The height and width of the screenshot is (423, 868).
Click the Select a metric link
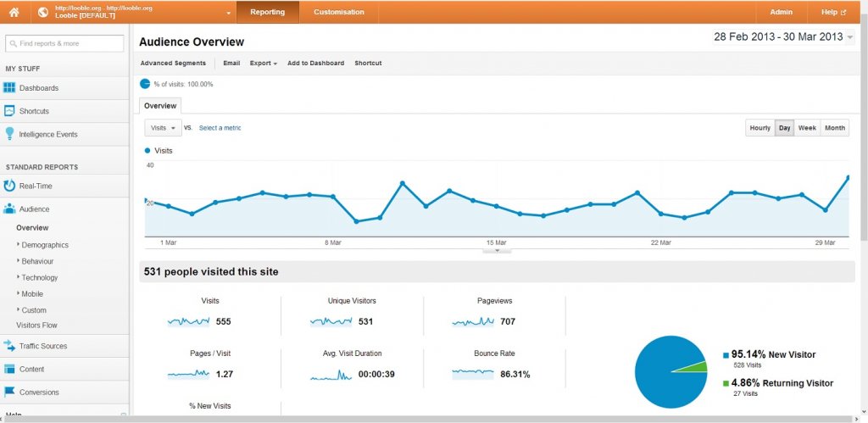(x=220, y=128)
